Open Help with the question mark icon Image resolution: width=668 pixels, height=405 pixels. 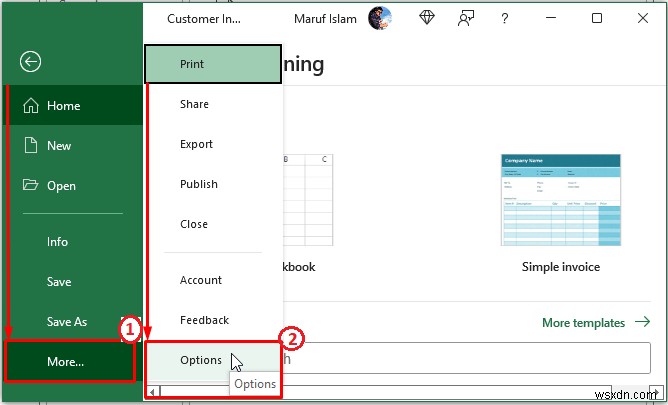(x=504, y=18)
